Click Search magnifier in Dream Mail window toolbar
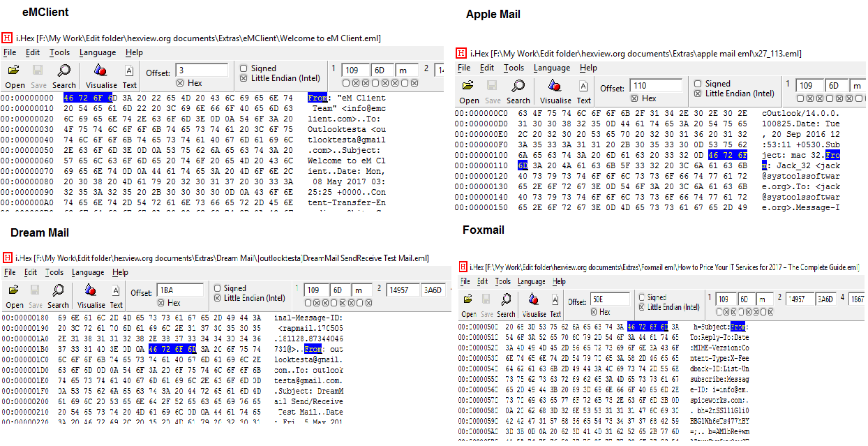Image resolution: width=868 pixels, height=446 pixels. tap(59, 290)
